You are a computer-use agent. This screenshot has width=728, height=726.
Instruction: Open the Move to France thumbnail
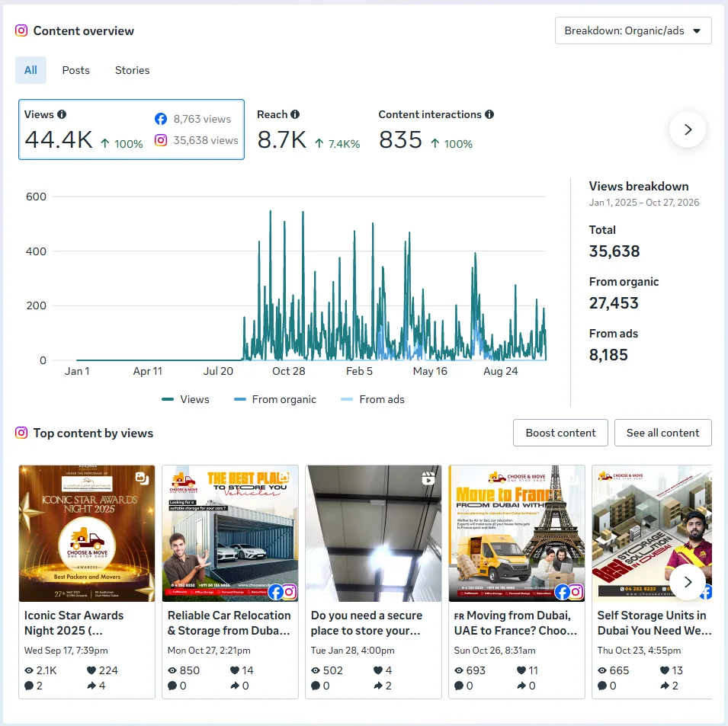point(517,533)
